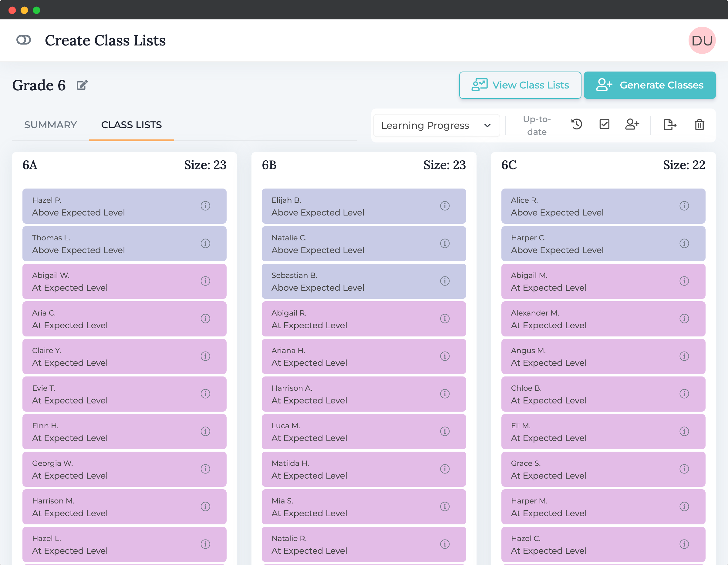Image resolution: width=728 pixels, height=565 pixels.
Task: Click the checkbox icon in toolbar
Action: 604,125
